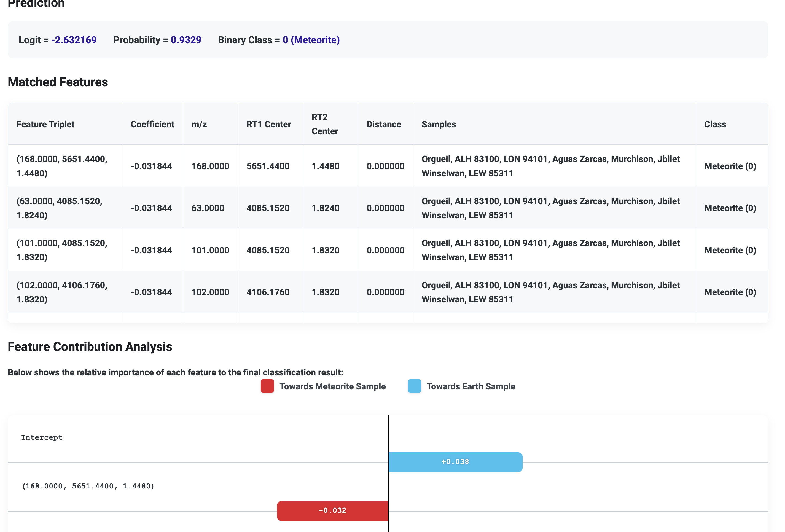Click the RT1 Center column header
The width and height of the screenshot is (785, 532).
click(268, 124)
